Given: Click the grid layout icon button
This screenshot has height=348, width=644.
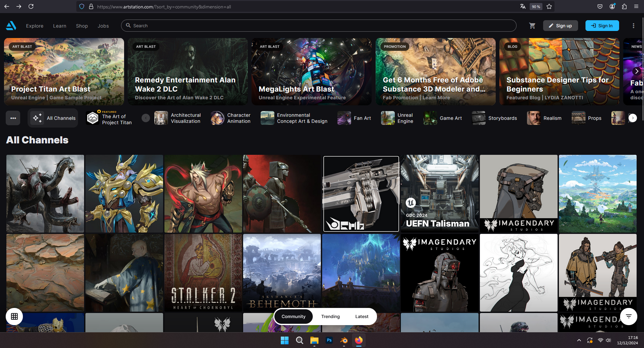Looking at the screenshot, I should (x=14, y=316).
